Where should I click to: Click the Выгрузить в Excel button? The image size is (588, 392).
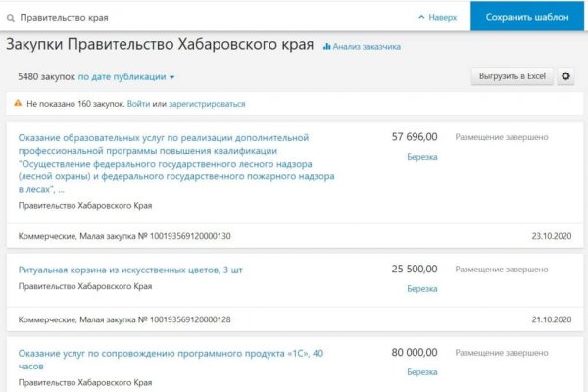(512, 76)
